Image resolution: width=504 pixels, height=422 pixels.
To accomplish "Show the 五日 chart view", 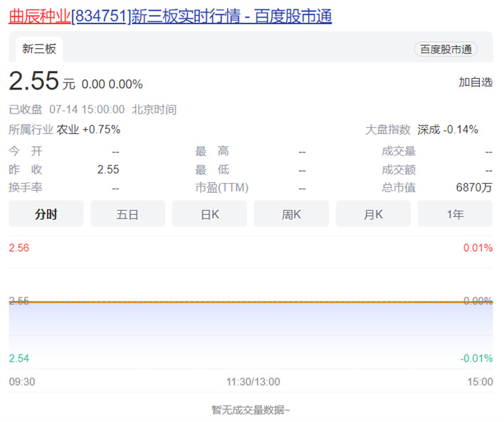I will tap(128, 214).
